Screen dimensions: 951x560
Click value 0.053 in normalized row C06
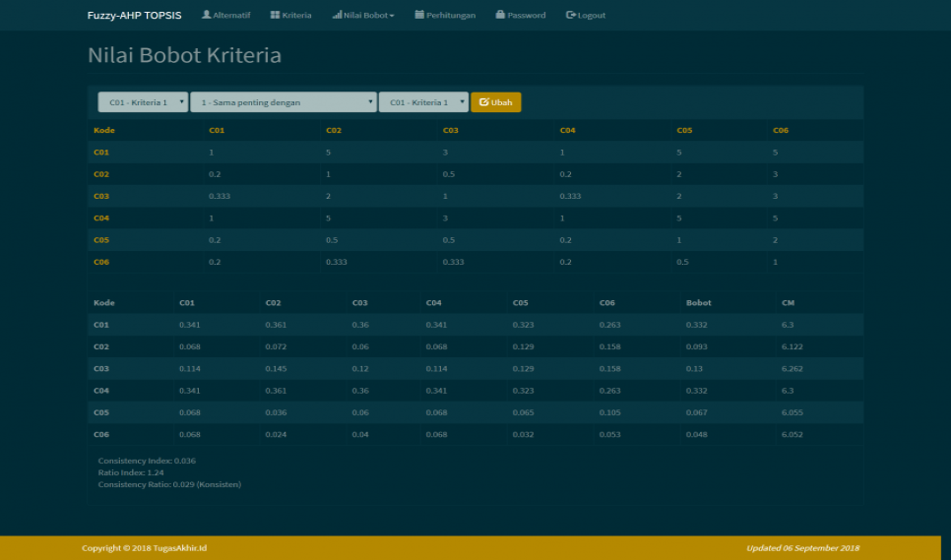(609, 435)
